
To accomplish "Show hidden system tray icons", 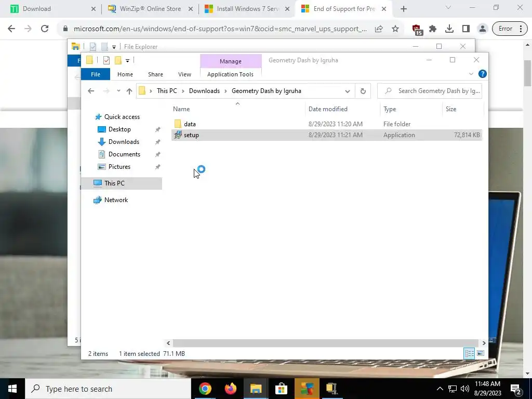I will click(440, 389).
